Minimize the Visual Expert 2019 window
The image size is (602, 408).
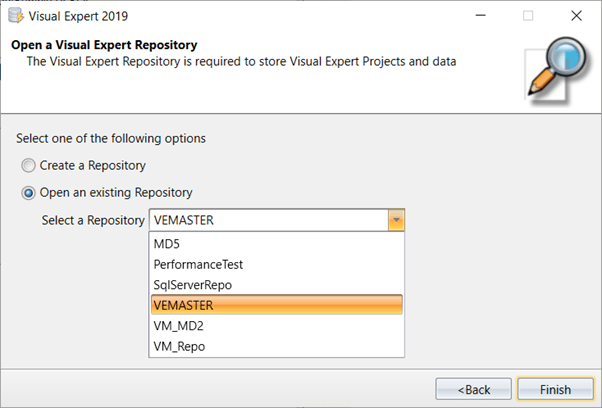[x=481, y=16]
